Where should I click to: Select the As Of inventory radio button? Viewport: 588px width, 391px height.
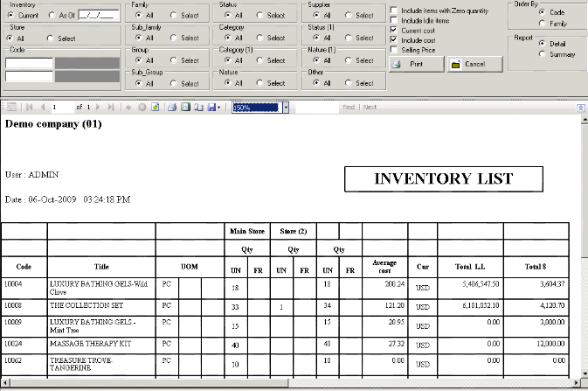pos(53,16)
